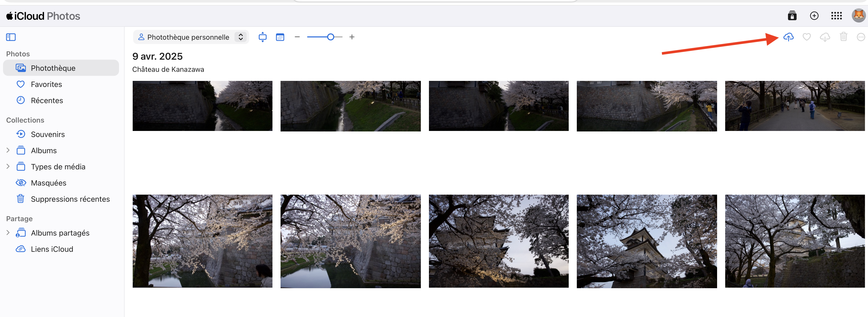Expand the Albums partagés section
This screenshot has height=317, width=868.
(8, 233)
